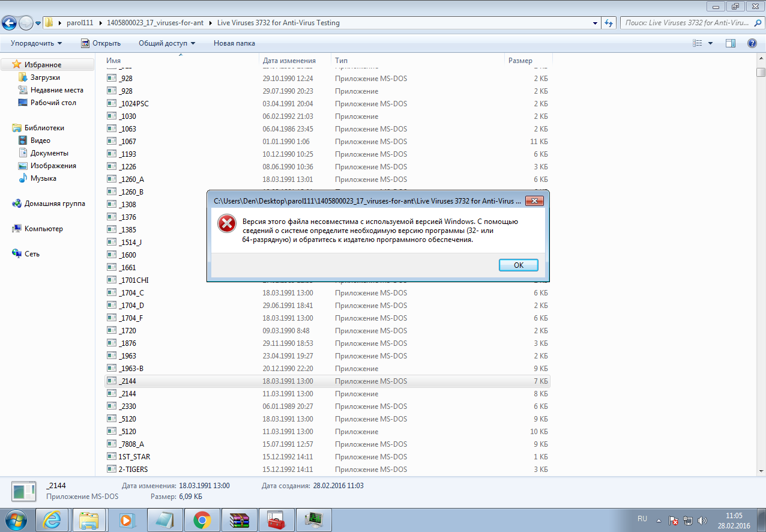Select file _1963-B icon
Image resolution: width=766 pixels, height=532 pixels.
point(112,369)
